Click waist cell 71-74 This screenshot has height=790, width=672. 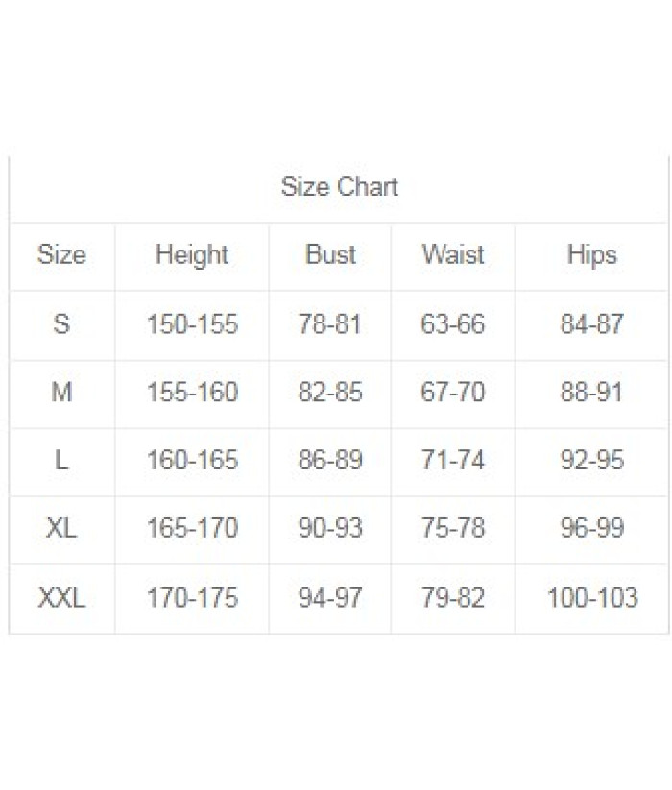pos(453,460)
